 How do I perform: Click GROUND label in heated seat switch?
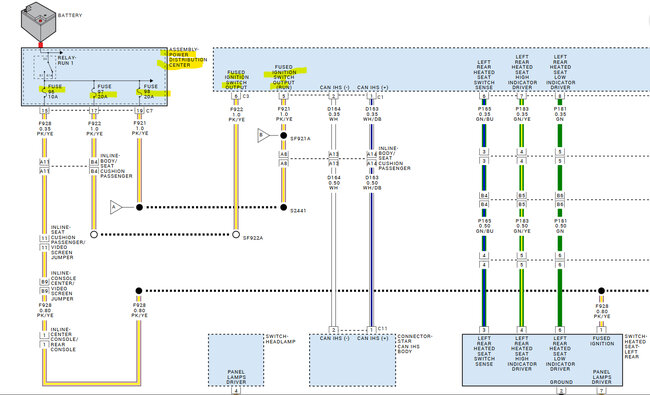[561, 382]
